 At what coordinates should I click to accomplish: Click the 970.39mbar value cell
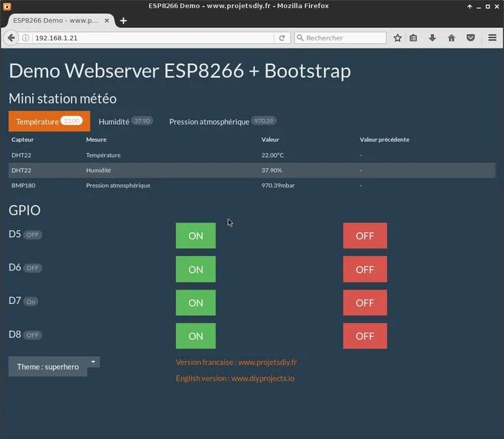pyautogui.click(x=278, y=186)
